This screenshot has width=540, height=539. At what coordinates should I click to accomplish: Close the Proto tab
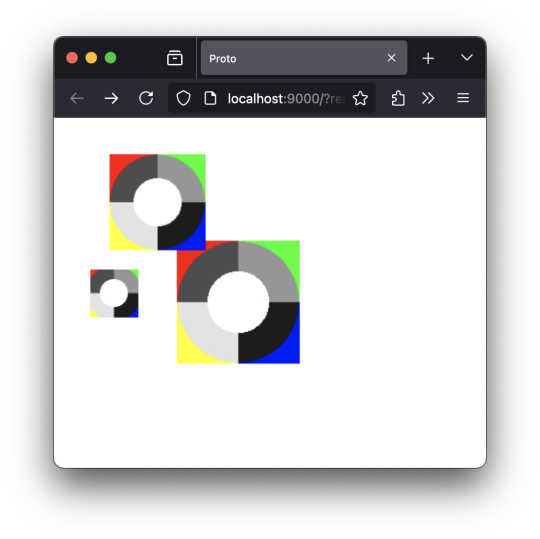coord(391,58)
